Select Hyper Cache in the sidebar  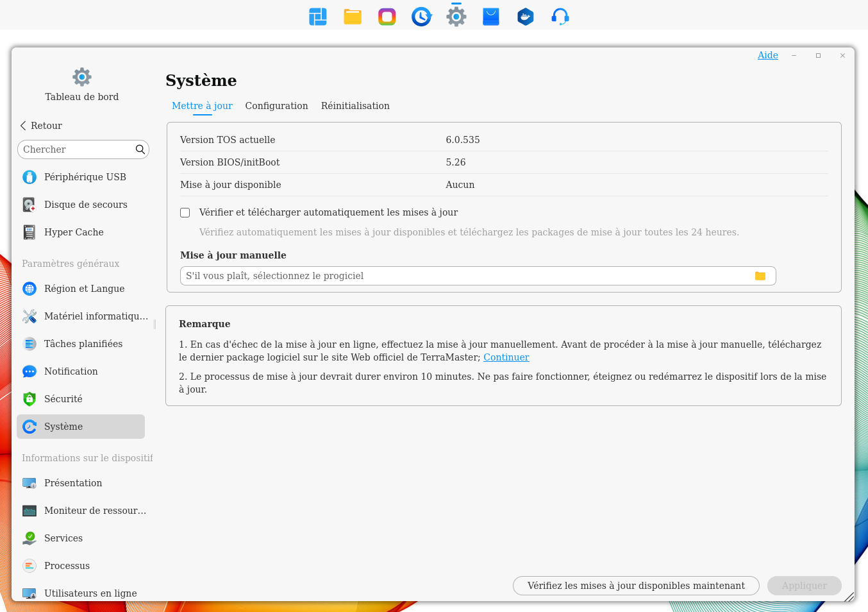pyautogui.click(x=73, y=232)
